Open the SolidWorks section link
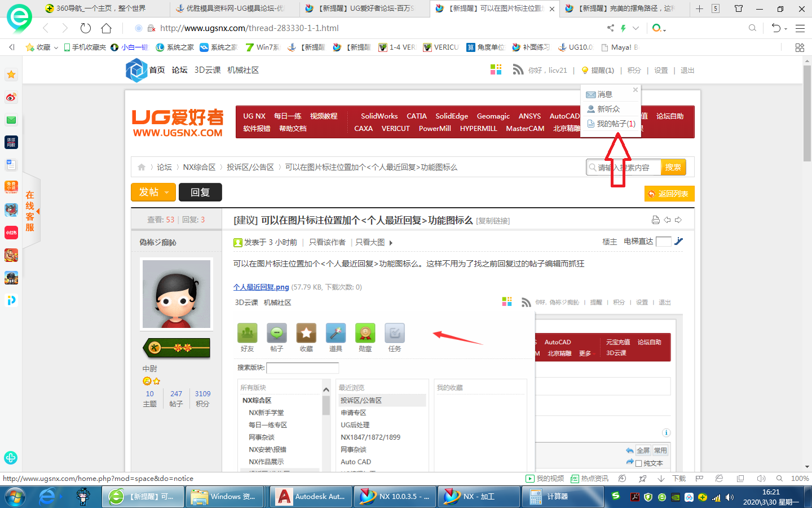Screen dimensions: 812x508 379,116
